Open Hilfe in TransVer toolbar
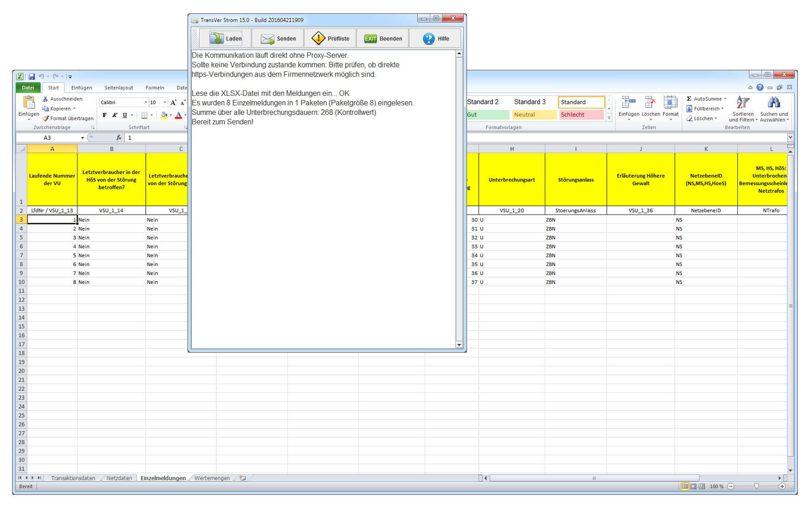Screen dimensions: 812x507 click(x=435, y=39)
